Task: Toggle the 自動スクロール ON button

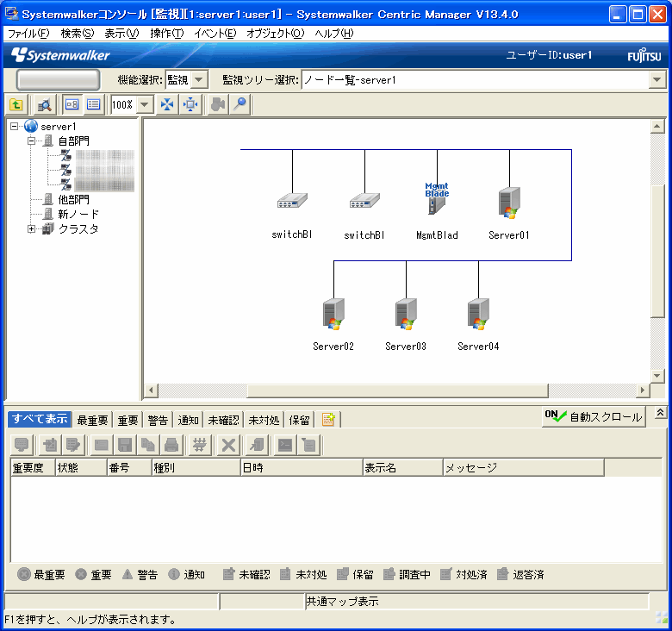Action: [594, 416]
